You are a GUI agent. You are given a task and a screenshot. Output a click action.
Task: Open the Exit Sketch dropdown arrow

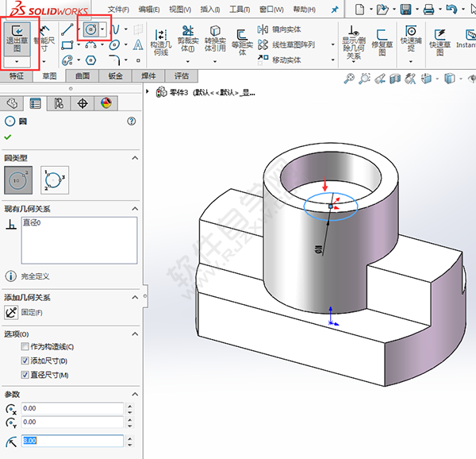click(17, 62)
